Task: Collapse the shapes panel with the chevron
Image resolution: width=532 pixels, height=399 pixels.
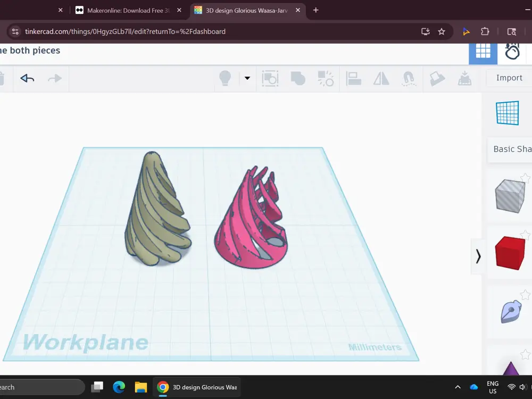Action: pos(478,256)
